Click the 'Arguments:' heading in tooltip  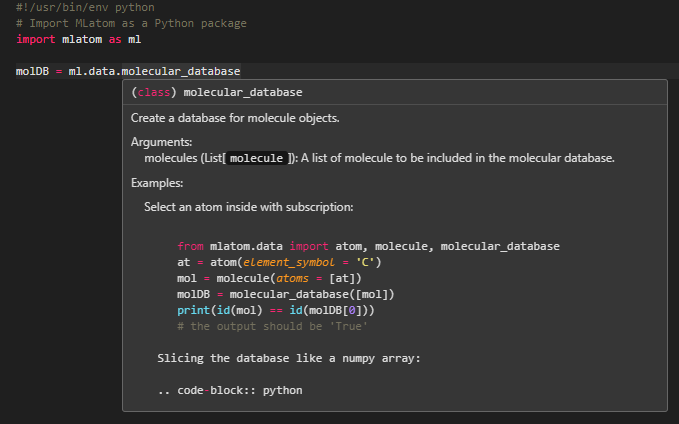click(162, 142)
